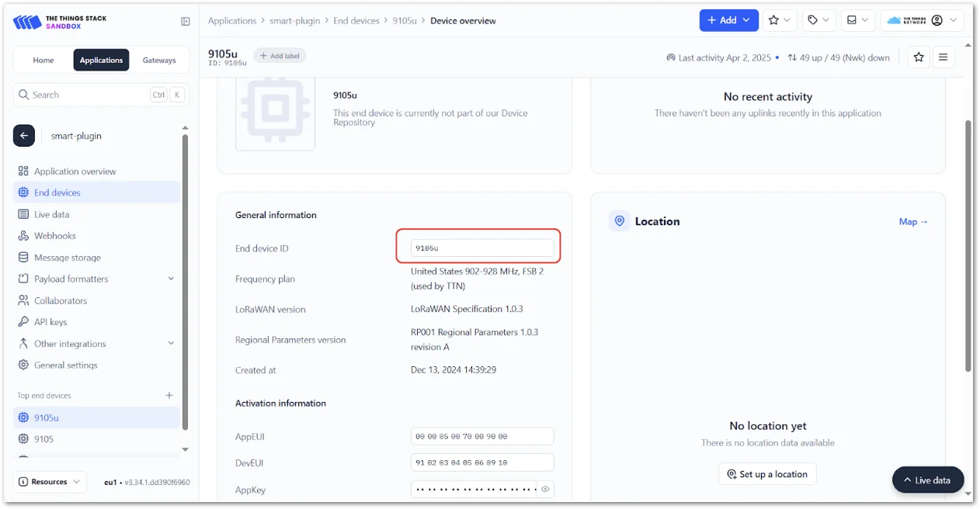Click the Set up a location button
Image resolution: width=980 pixels, height=509 pixels.
[x=767, y=474]
